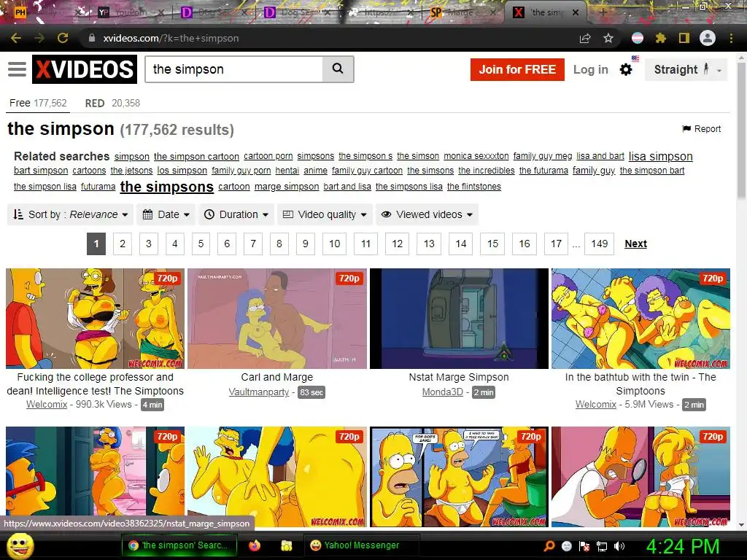Click the padlock site info icon
Screen dimensions: 747x560
coord(92,38)
